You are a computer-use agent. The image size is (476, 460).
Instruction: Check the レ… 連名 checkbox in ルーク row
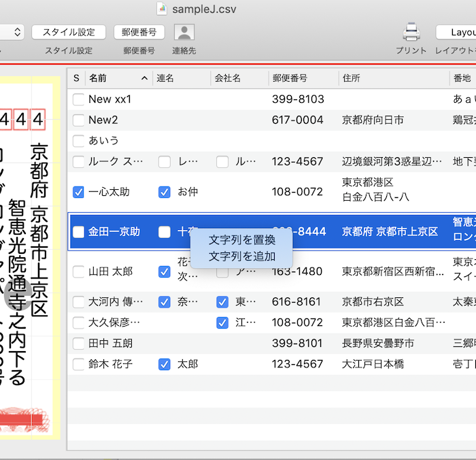(x=165, y=162)
